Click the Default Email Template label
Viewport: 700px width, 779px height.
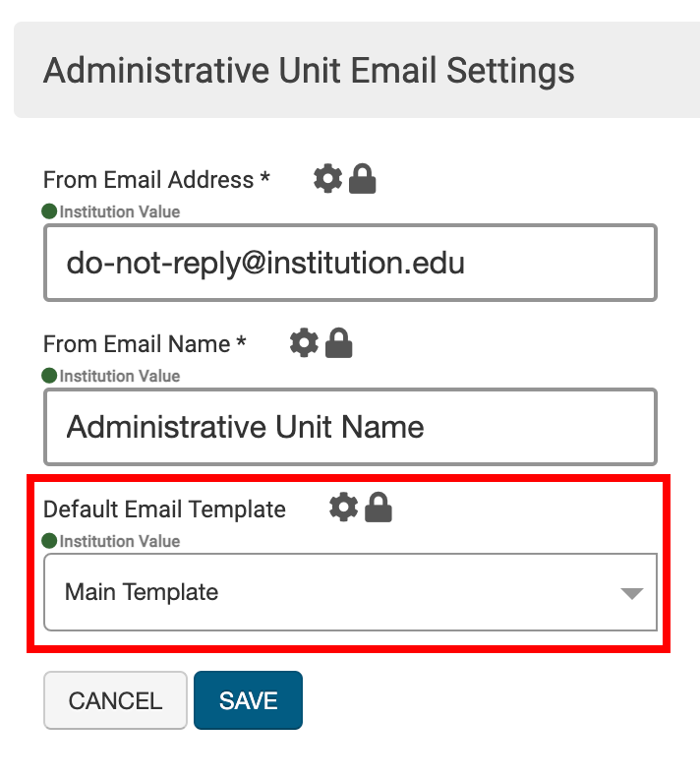pyautogui.click(x=164, y=509)
